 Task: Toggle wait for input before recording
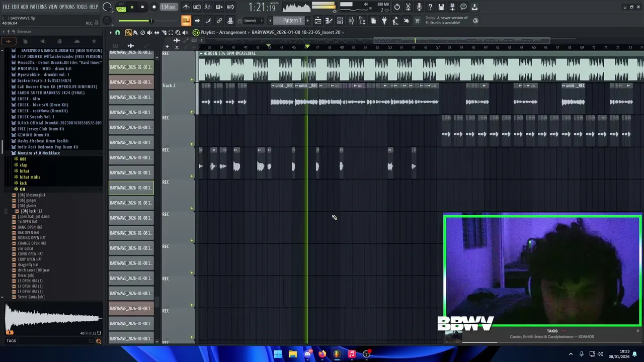[x=197, y=7]
